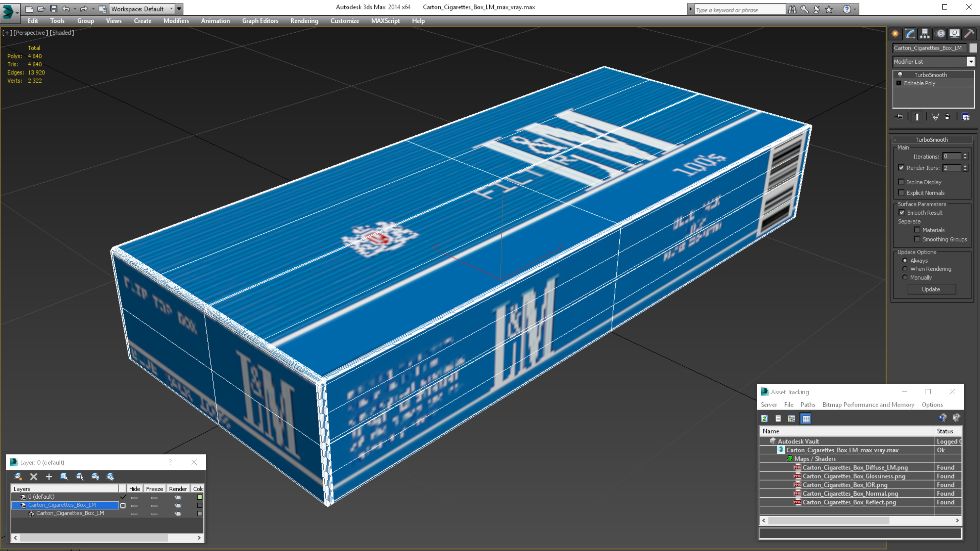The image size is (980, 551).
Task: Expand Editable Poly sub-objects plus
Action: [x=899, y=83]
